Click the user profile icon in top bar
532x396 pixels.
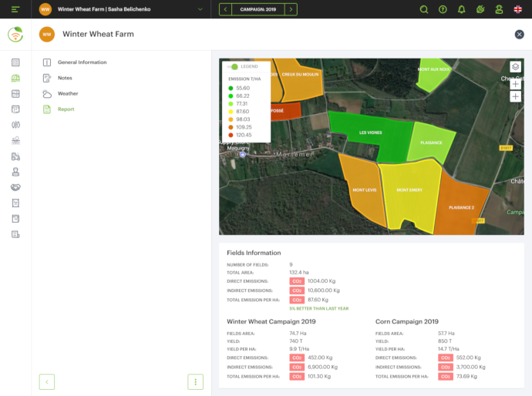[x=499, y=9]
